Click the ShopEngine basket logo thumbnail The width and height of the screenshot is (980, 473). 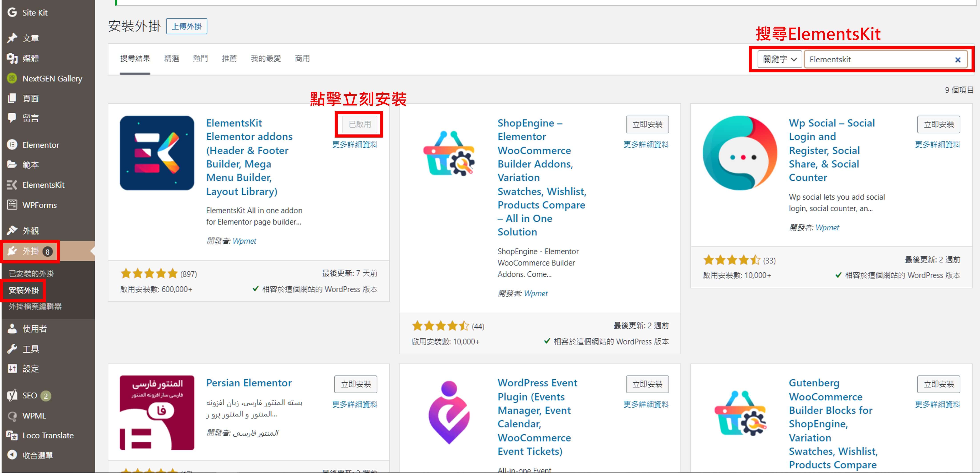449,153
